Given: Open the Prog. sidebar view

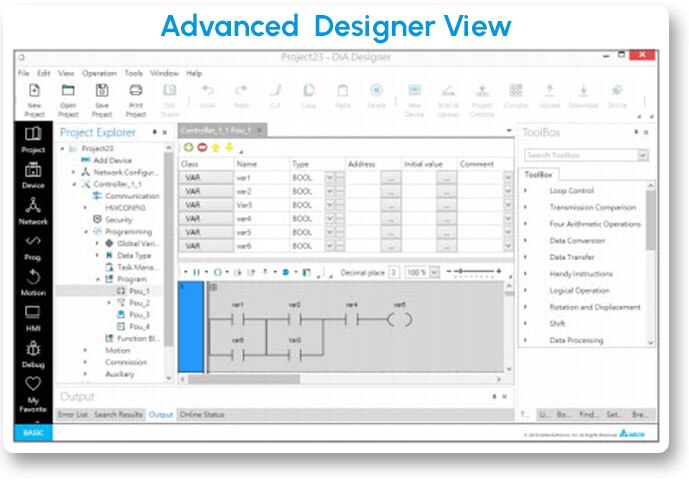Looking at the screenshot, I should 33,247.
